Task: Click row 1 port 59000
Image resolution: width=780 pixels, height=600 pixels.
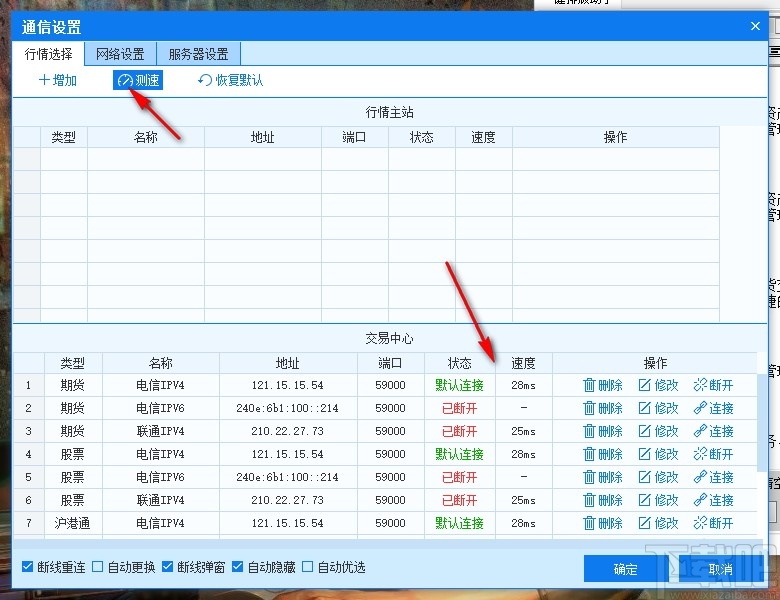Action: [390, 385]
